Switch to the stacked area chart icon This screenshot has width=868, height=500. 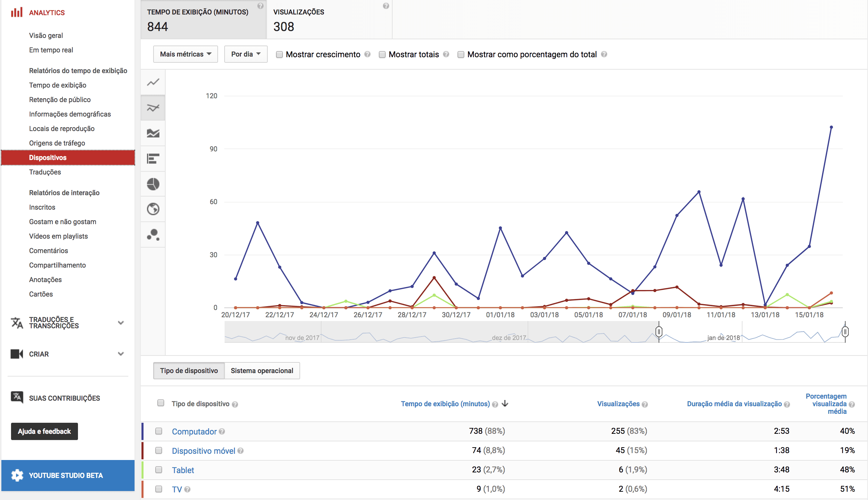click(153, 133)
